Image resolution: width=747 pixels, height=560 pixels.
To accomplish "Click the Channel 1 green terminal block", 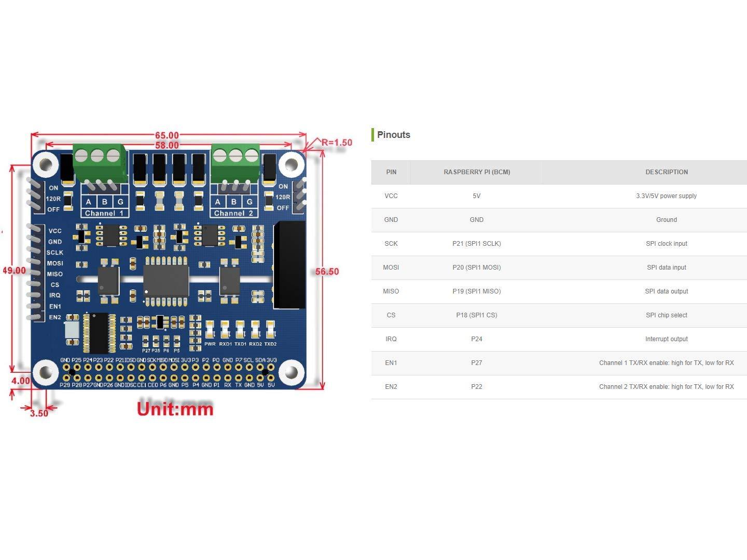I will [x=96, y=158].
